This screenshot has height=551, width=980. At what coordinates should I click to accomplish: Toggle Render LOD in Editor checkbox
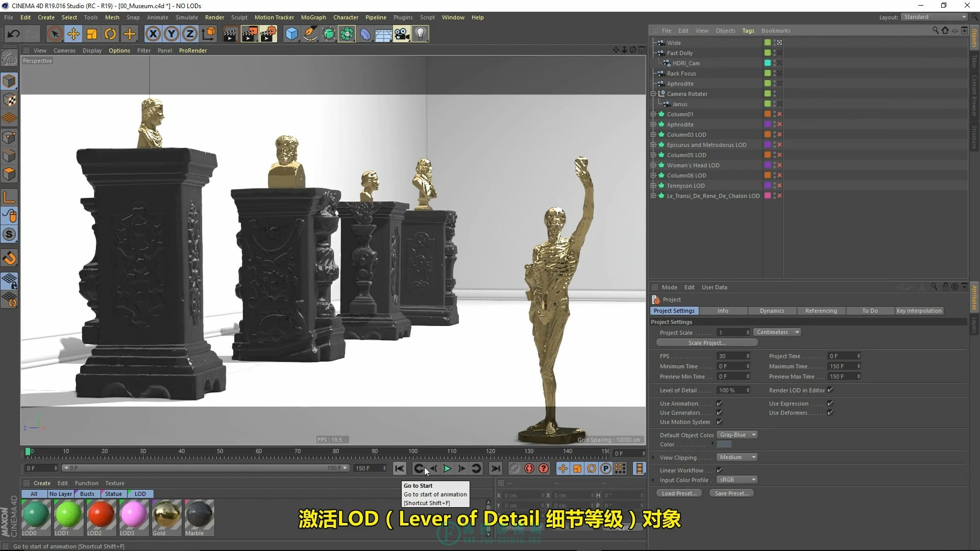pyautogui.click(x=830, y=390)
